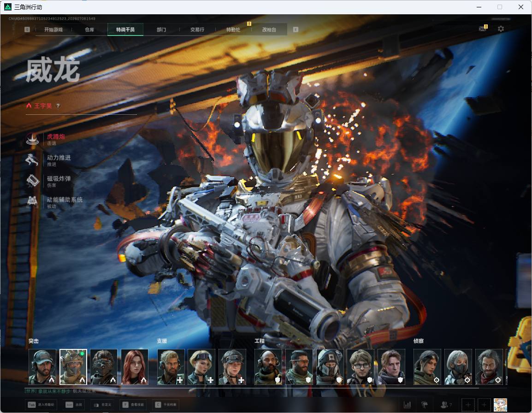The width and height of the screenshot is (532, 413).
Task: Choose the selected helmeted assault operator portrait
Action: tap(73, 367)
